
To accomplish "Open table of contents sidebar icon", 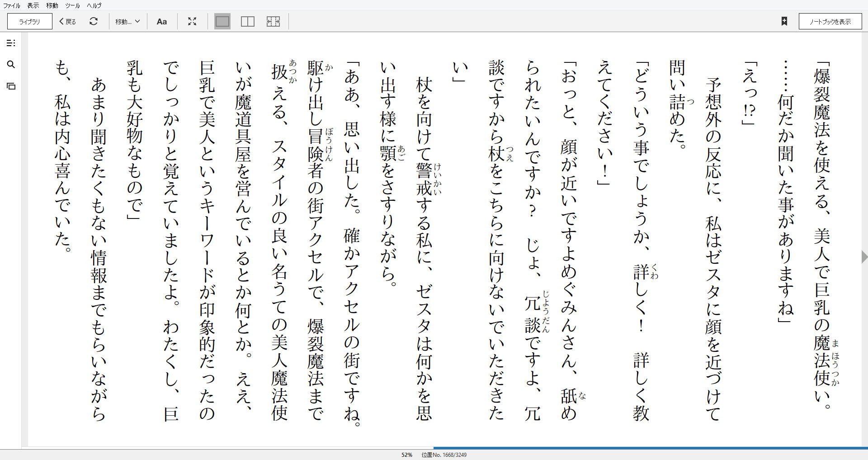I will point(11,43).
